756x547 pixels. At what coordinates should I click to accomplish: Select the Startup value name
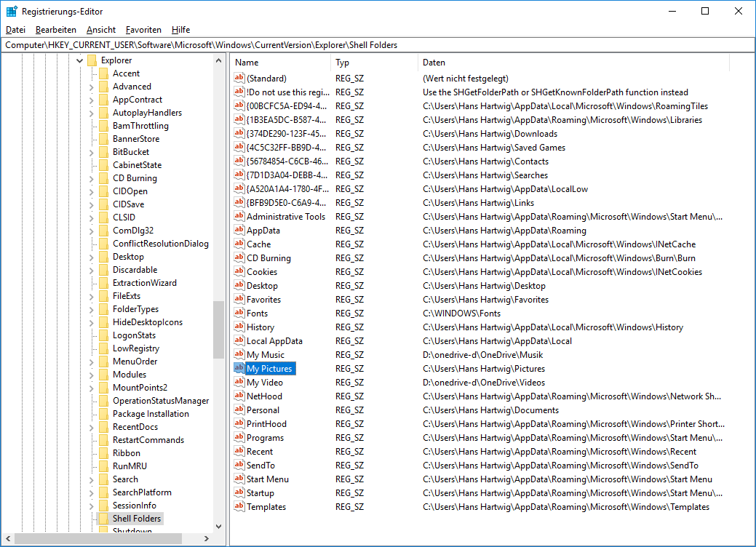[260, 493]
